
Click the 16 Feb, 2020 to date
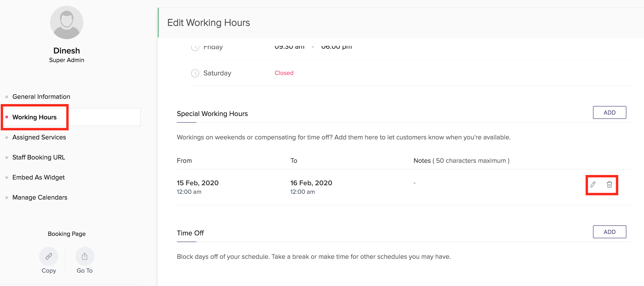pyautogui.click(x=311, y=183)
